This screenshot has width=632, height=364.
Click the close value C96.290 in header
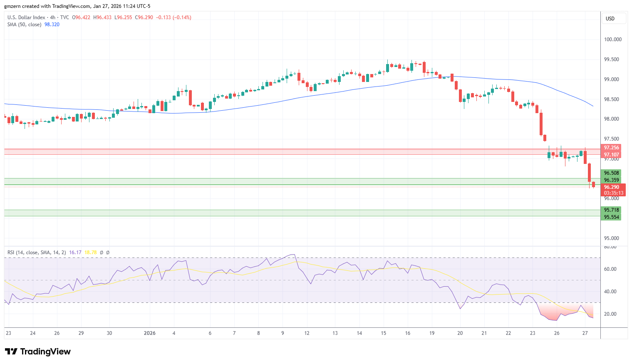(x=144, y=17)
